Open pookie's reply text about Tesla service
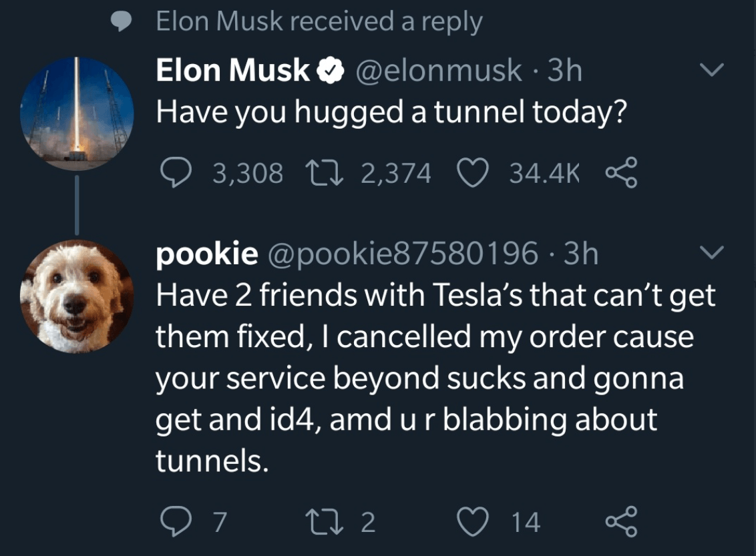756x556 pixels. (x=434, y=377)
